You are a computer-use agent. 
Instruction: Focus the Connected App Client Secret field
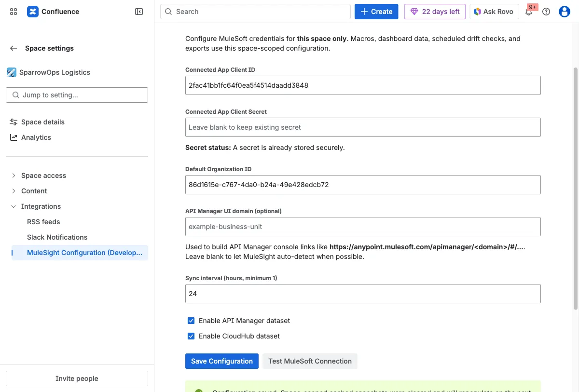coord(363,127)
